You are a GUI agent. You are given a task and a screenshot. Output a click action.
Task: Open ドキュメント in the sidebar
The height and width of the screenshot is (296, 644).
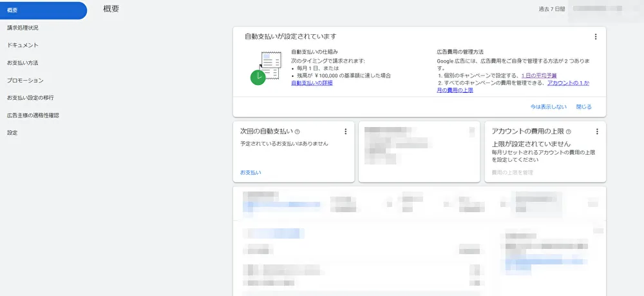[23, 45]
